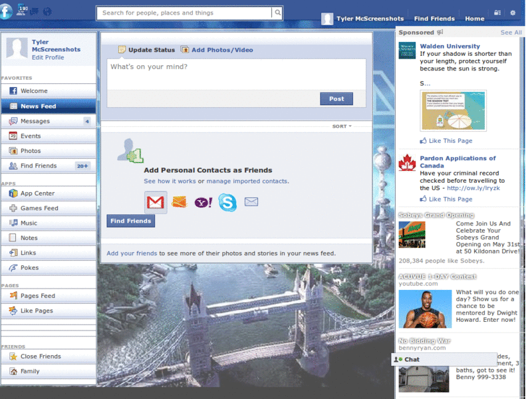
Task: Click the Close Friends star icon
Action: (13, 356)
